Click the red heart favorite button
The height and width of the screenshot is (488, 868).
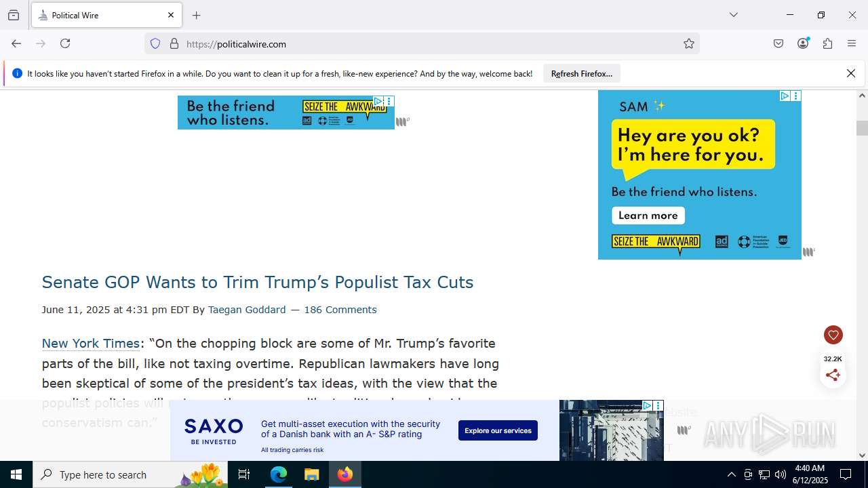click(x=833, y=335)
